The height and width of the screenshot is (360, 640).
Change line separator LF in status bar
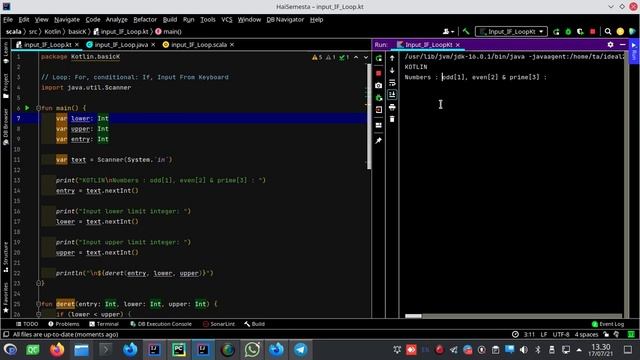tap(544, 334)
